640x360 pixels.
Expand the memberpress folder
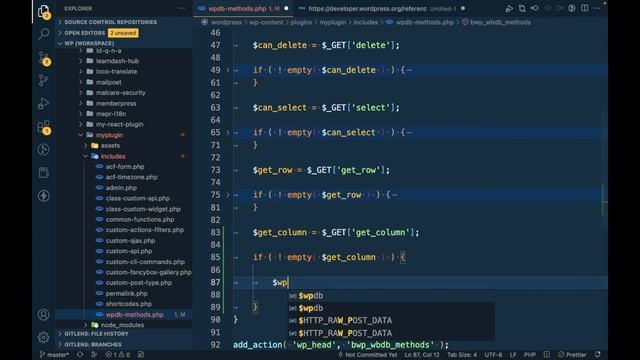[116, 103]
